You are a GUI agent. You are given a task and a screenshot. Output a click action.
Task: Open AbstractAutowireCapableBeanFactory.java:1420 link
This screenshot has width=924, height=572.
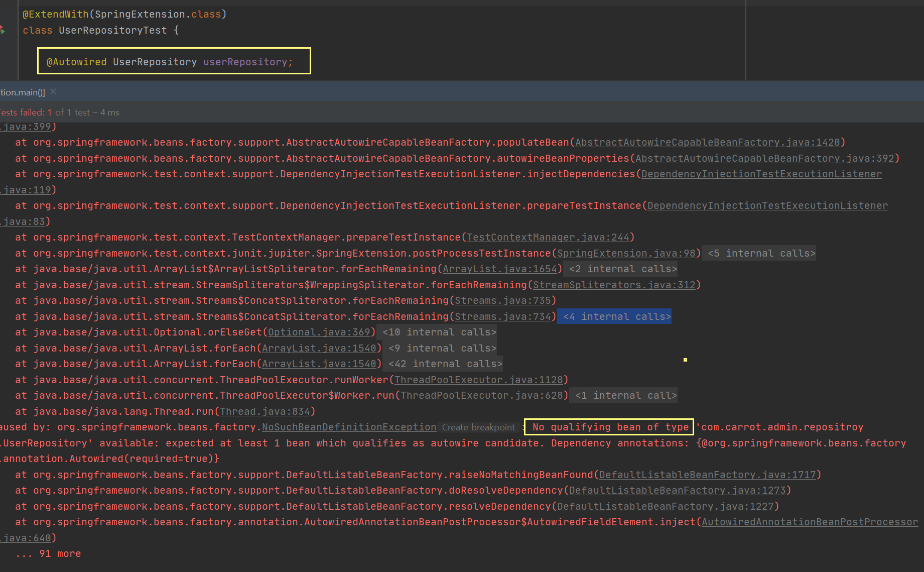[x=708, y=143]
